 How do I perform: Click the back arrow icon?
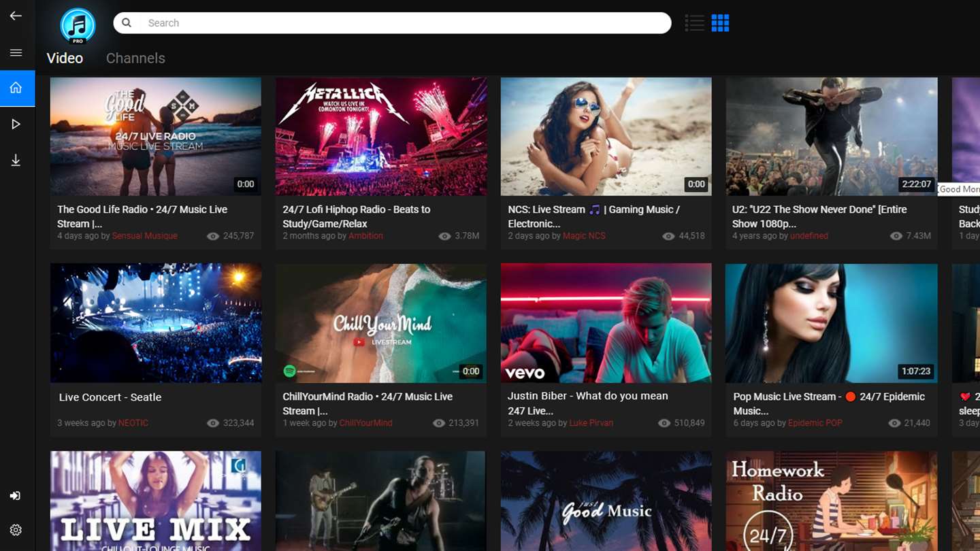click(x=16, y=16)
